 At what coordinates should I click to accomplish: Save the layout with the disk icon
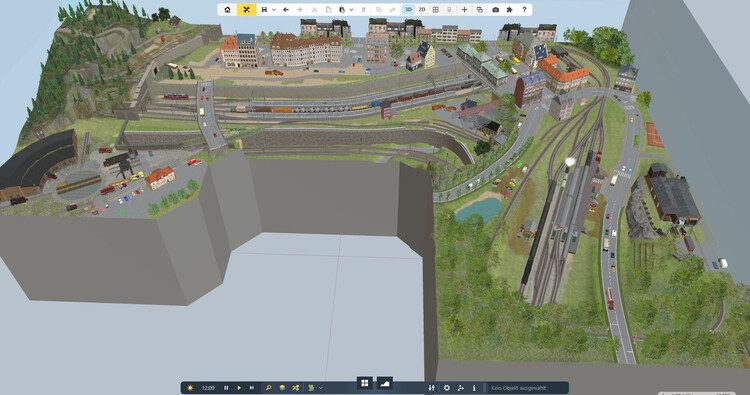pos(264,10)
